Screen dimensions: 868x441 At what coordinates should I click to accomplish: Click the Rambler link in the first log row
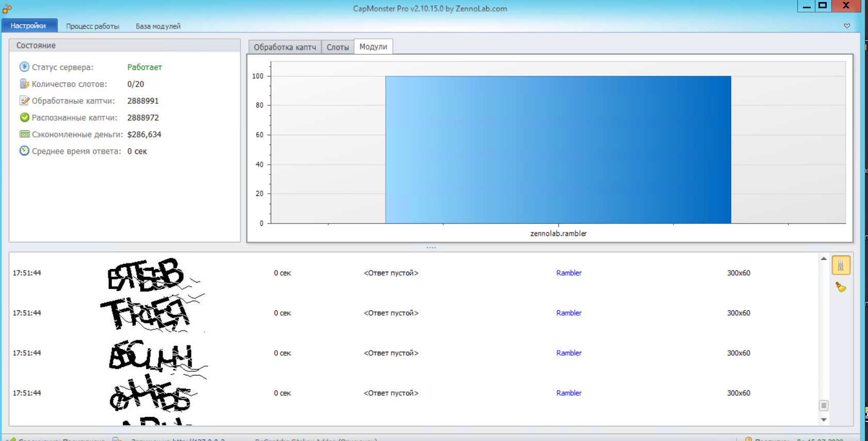pos(569,273)
